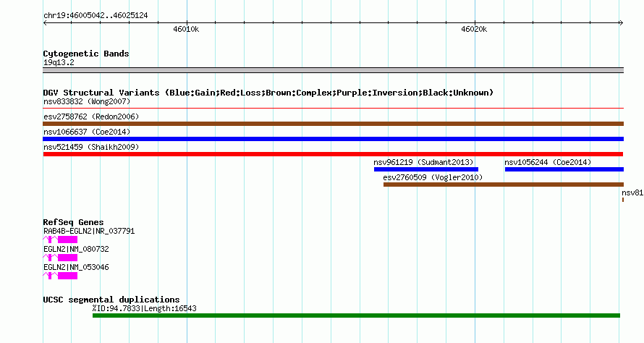644x343 pixels.
Task: Select the EGLN2 NM_053046 magenta gene glyph
Action: point(60,276)
